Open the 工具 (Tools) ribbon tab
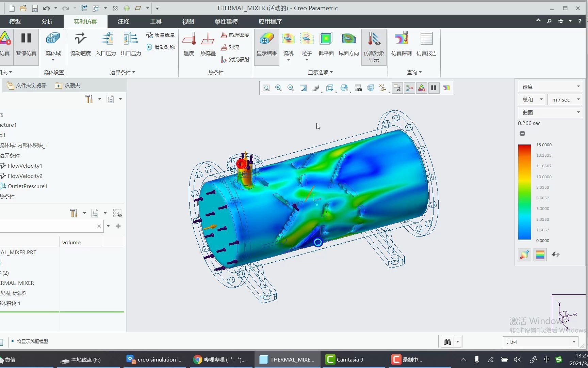The image size is (588, 368). tap(156, 21)
